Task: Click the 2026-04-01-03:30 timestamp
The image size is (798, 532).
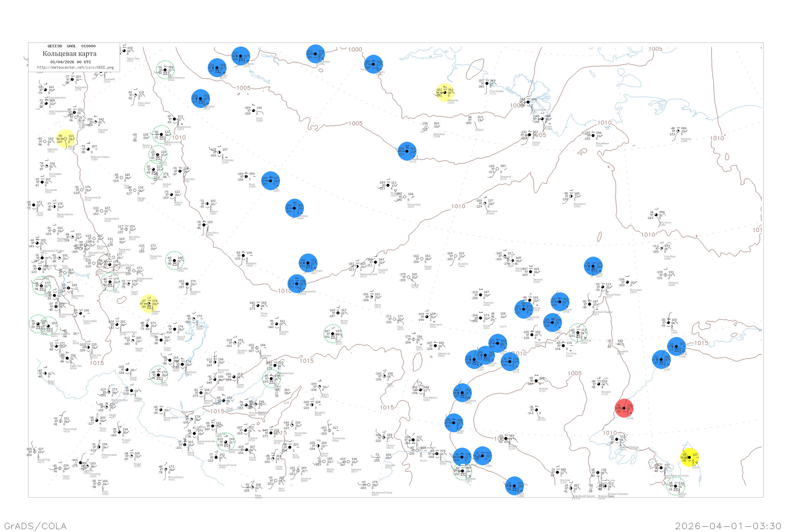Action: point(728,526)
